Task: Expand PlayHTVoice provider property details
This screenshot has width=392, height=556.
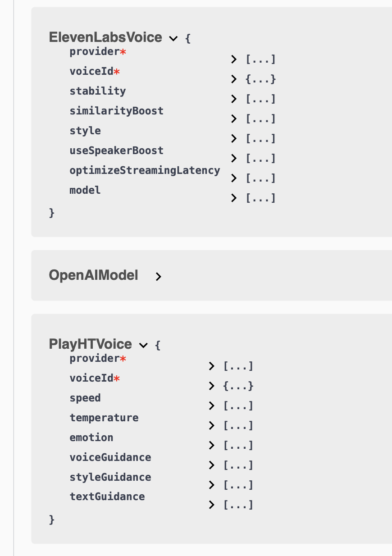Action: tap(212, 366)
